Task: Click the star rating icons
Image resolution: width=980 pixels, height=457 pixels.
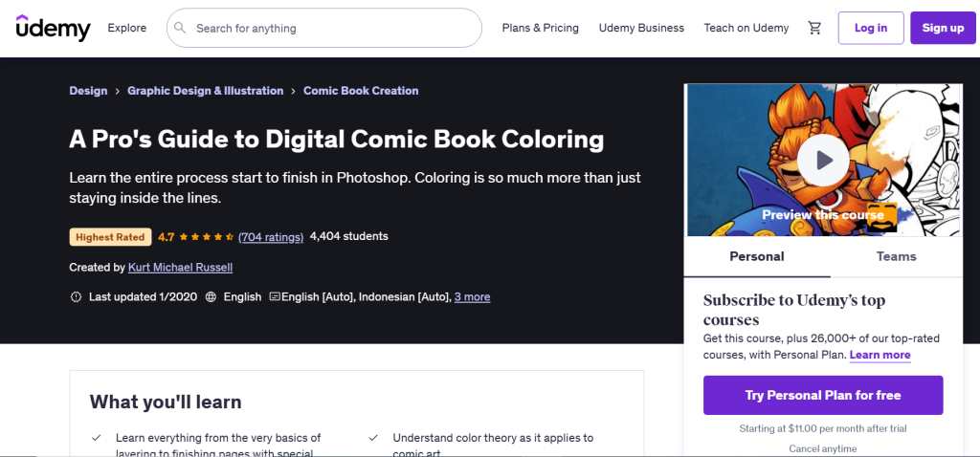Action: click(x=207, y=236)
